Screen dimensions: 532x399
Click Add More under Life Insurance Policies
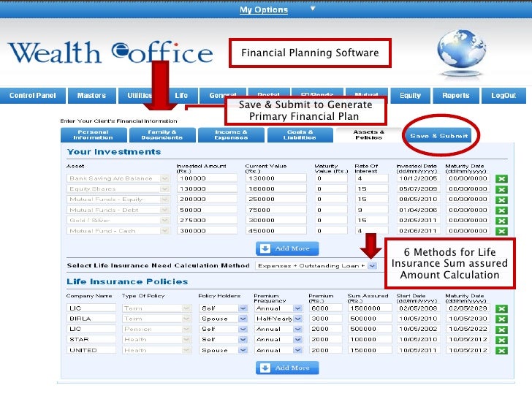click(287, 368)
